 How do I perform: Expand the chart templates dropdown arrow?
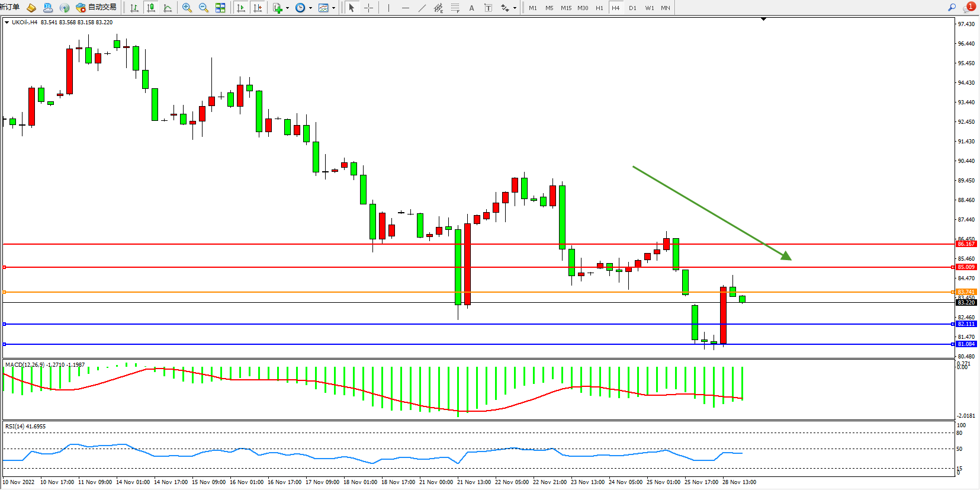(x=333, y=8)
